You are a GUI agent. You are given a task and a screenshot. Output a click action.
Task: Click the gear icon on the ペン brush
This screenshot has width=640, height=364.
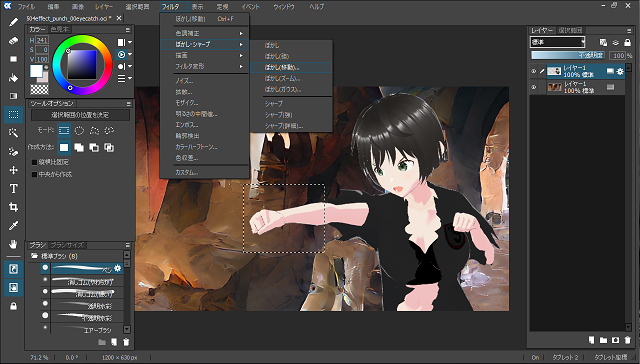pyautogui.click(x=118, y=268)
